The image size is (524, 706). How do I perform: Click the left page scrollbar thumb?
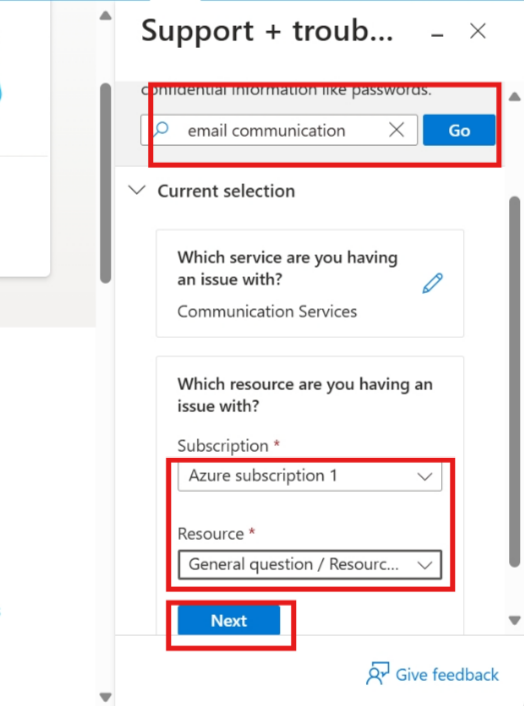(105, 183)
